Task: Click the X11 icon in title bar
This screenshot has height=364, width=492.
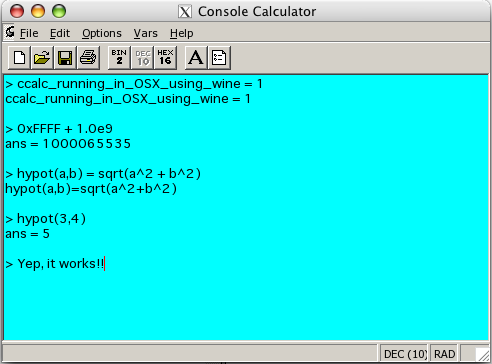Action: coord(185,12)
